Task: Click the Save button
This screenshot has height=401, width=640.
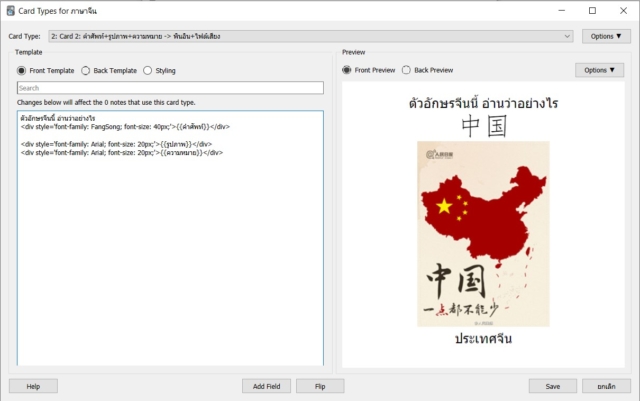Action: 553,386
